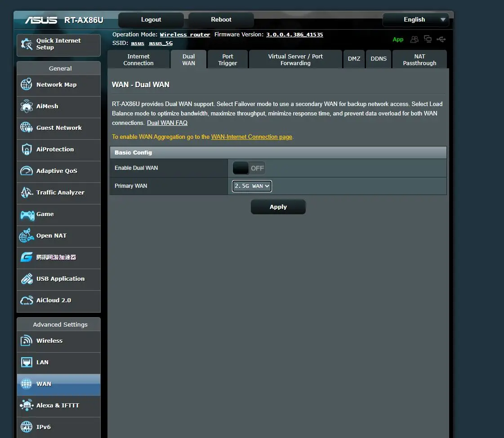Image resolution: width=504 pixels, height=438 pixels.
Task: Open the Network Map menu item
Action: (58, 85)
